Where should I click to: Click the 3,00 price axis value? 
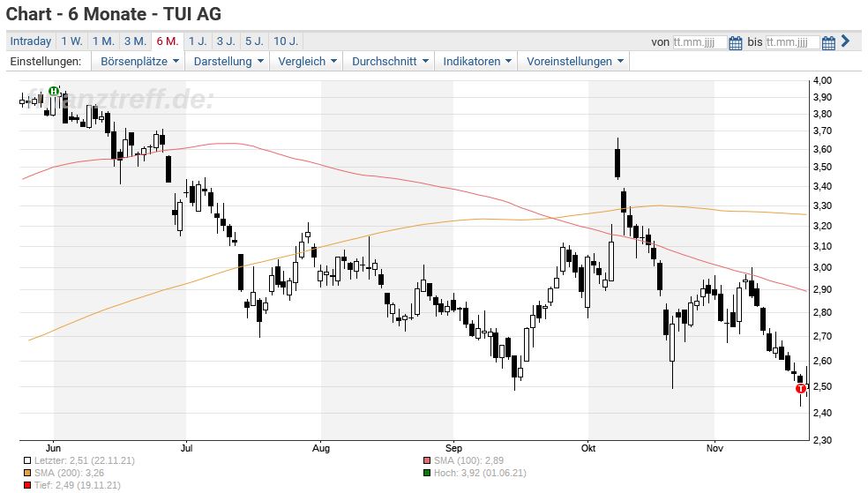[x=823, y=268]
